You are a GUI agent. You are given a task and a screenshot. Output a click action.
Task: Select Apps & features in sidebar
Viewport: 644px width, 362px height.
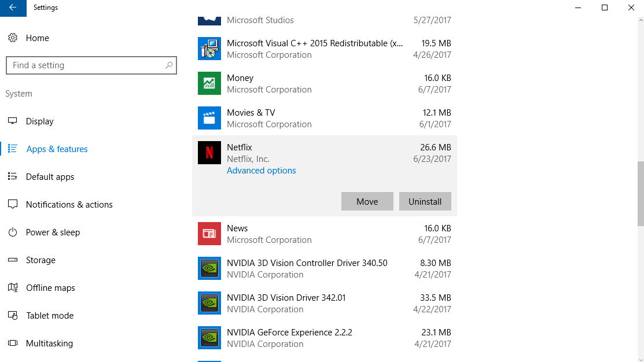(57, 149)
